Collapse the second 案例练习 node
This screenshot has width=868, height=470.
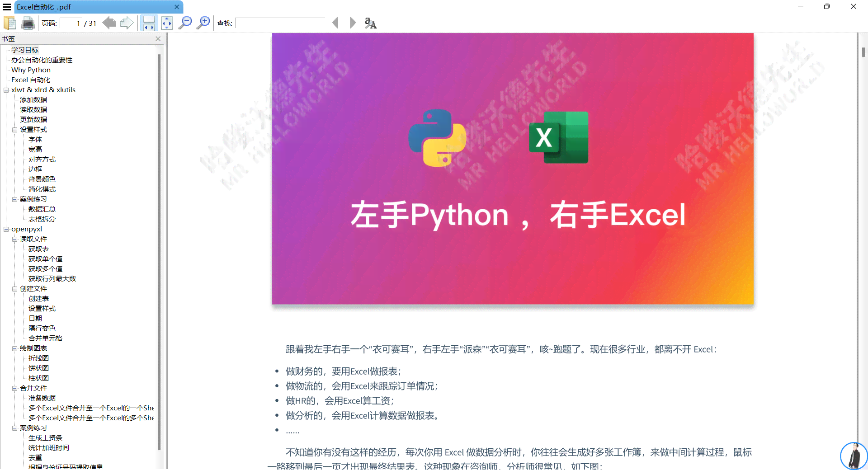click(x=15, y=428)
